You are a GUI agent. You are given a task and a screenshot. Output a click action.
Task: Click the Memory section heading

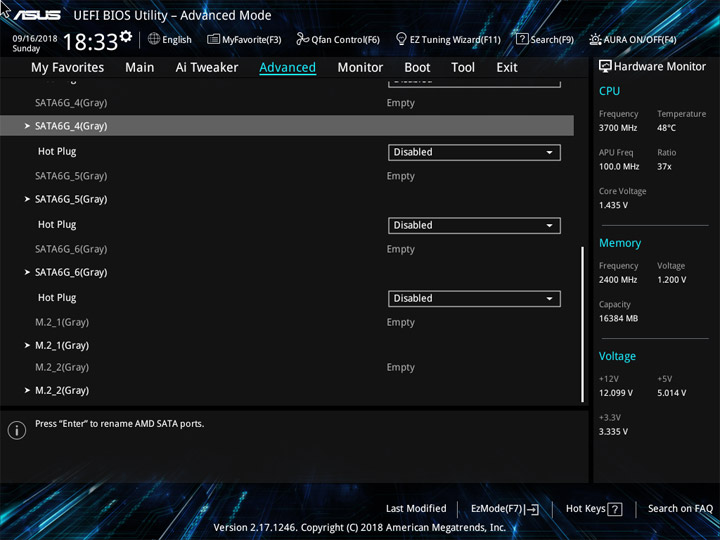pos(620,243)
